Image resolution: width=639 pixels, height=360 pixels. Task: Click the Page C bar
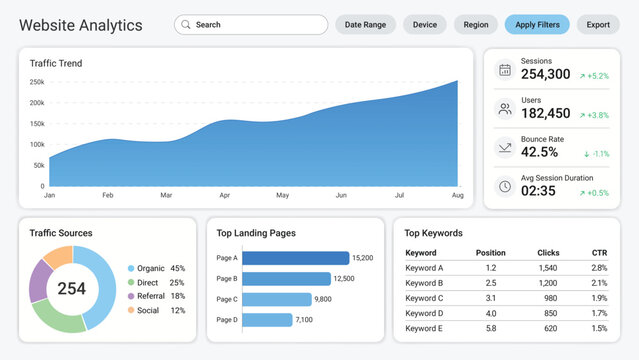tap(277, 299)
